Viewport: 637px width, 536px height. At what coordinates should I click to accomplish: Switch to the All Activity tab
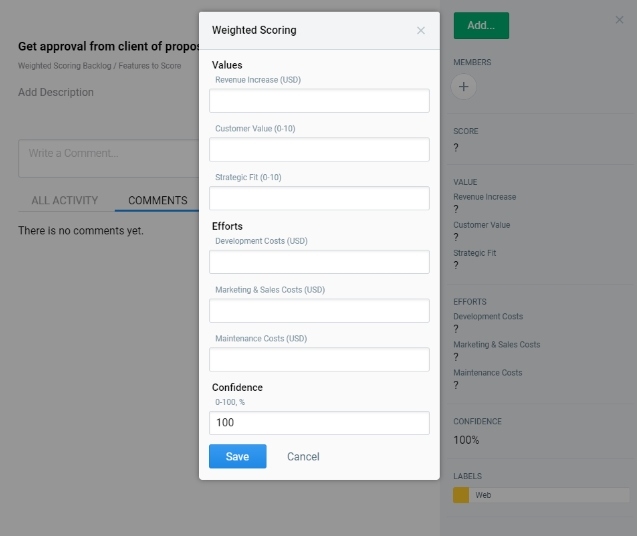pos(65,200)
